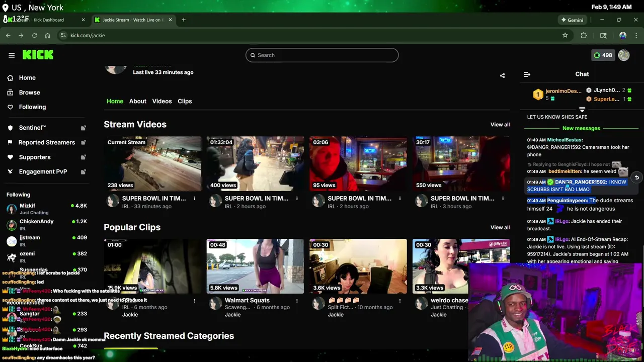Collapse the chat panel
The image size is (644, 362).
[x=527, y=74]
